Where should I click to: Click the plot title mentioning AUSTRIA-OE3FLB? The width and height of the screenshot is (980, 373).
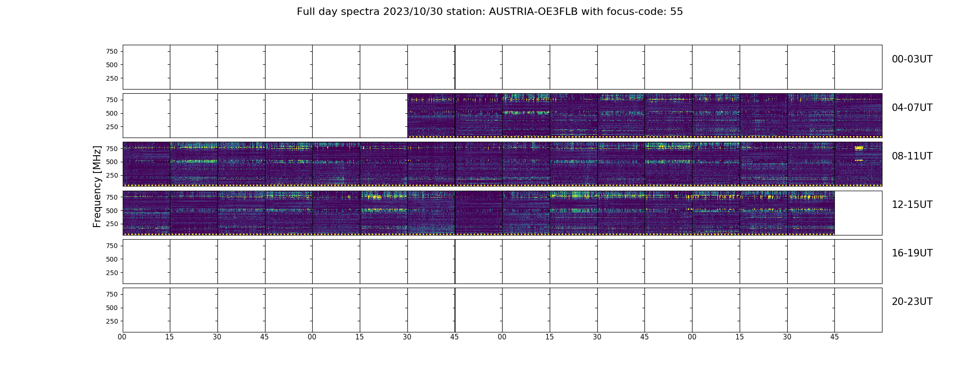pyautogui.click(x=490, y=12)
